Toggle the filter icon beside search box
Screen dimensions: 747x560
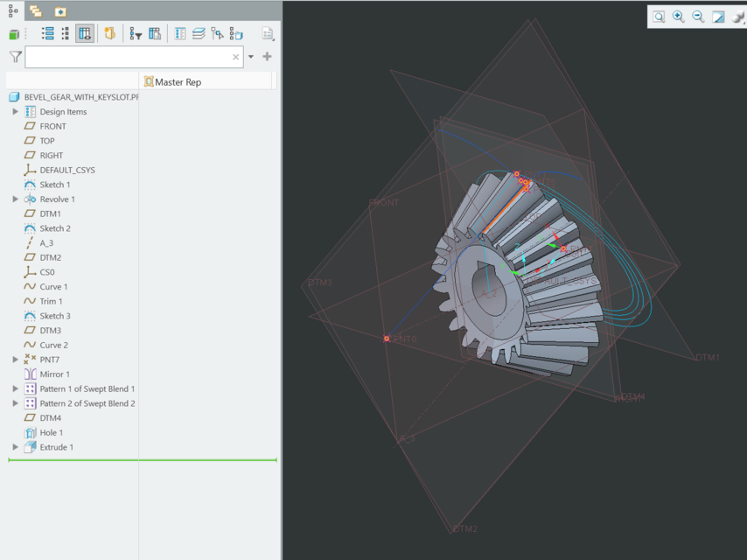(15, 56)
